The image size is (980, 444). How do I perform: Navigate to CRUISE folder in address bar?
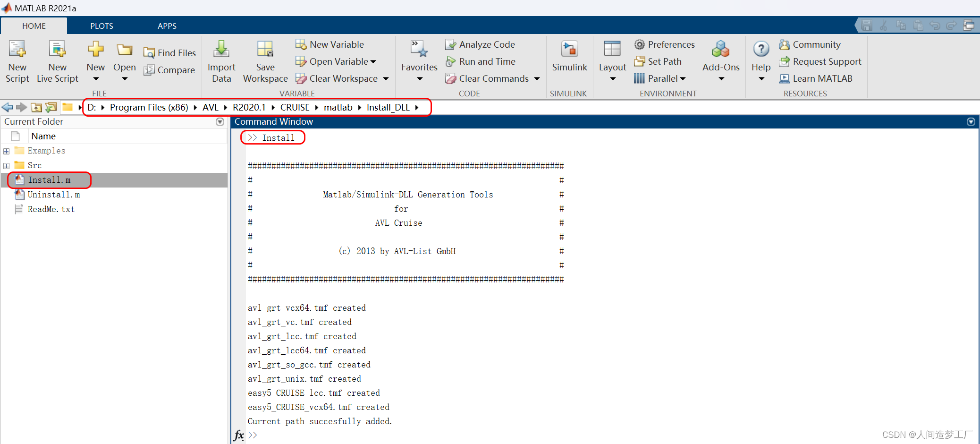click(295, 107)
